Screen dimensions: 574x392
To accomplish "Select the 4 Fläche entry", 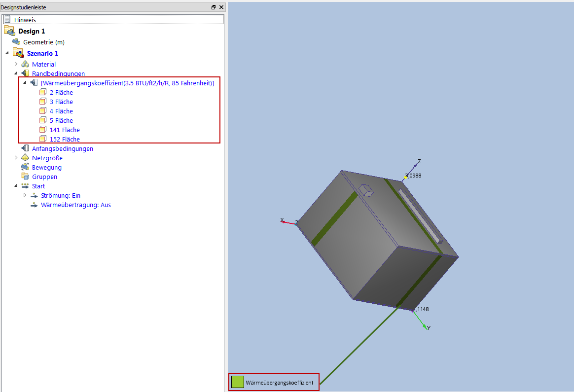I will click(61, 111).
